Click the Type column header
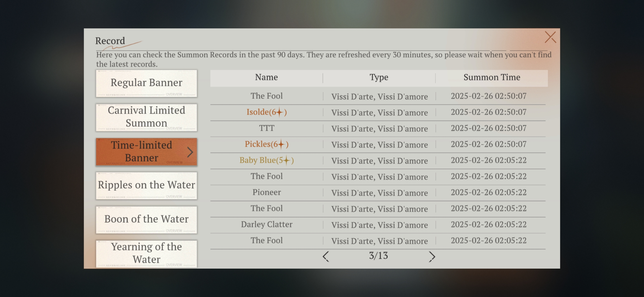 click(x=379, y=78)
